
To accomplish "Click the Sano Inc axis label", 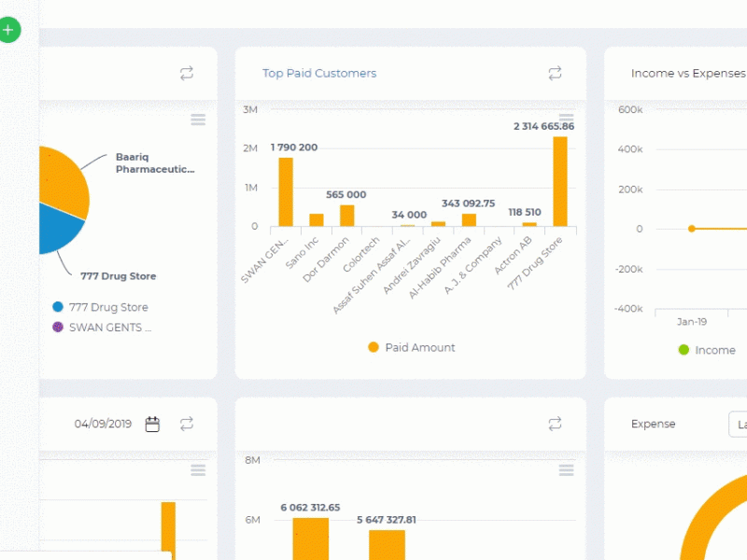I will pos(302,253).
